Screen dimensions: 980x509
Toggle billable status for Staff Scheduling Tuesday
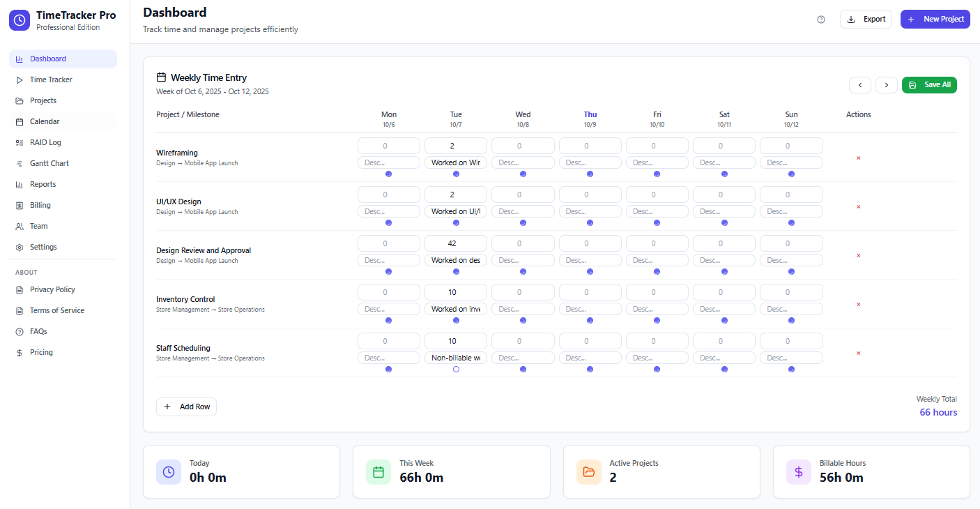click(456, 369)
